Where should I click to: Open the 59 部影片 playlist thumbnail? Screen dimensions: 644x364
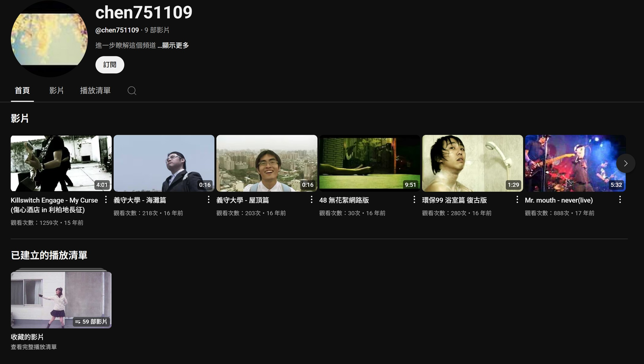point(61,300)
